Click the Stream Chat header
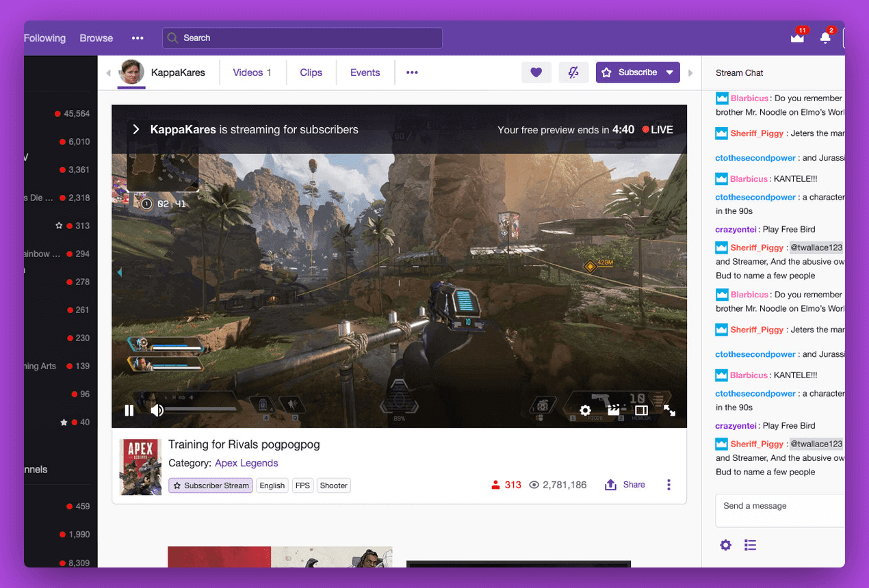This screenshot has width=869, height=588. (x=740, y=72)
